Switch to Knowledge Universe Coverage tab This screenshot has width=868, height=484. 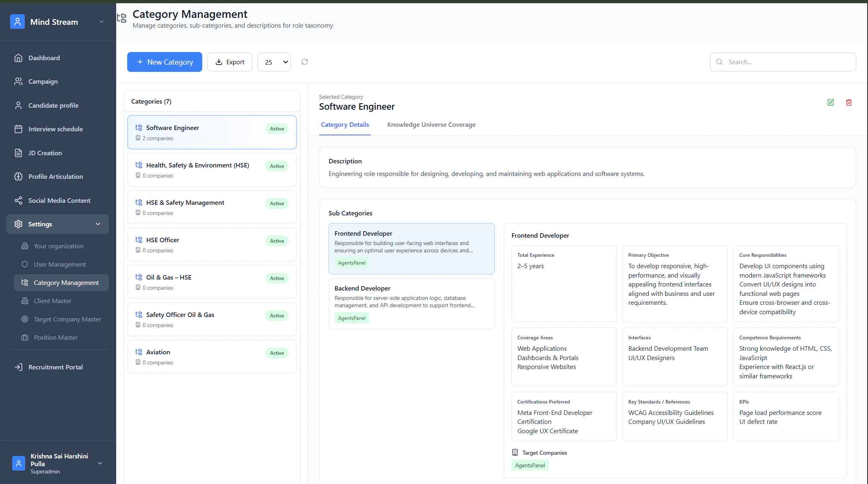pos(431,125)
